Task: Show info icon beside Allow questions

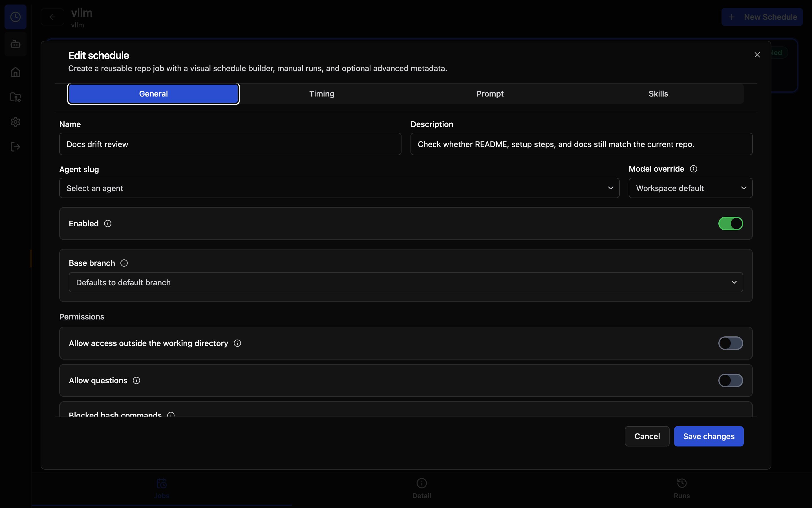Action: tap(136, 380)
